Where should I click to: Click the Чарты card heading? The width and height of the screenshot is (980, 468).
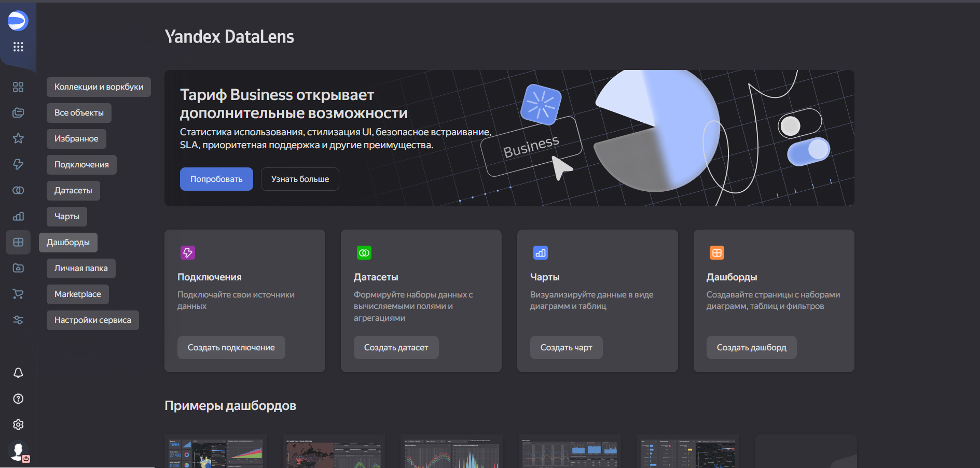click(x=545, y=277)
